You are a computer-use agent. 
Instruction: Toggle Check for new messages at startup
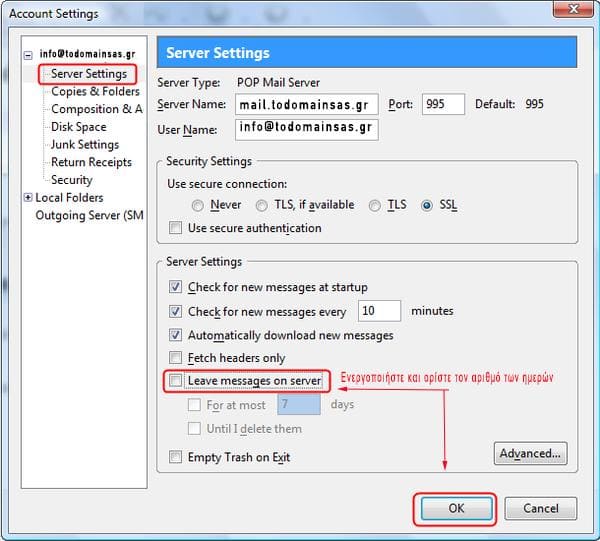coord(176,287)
